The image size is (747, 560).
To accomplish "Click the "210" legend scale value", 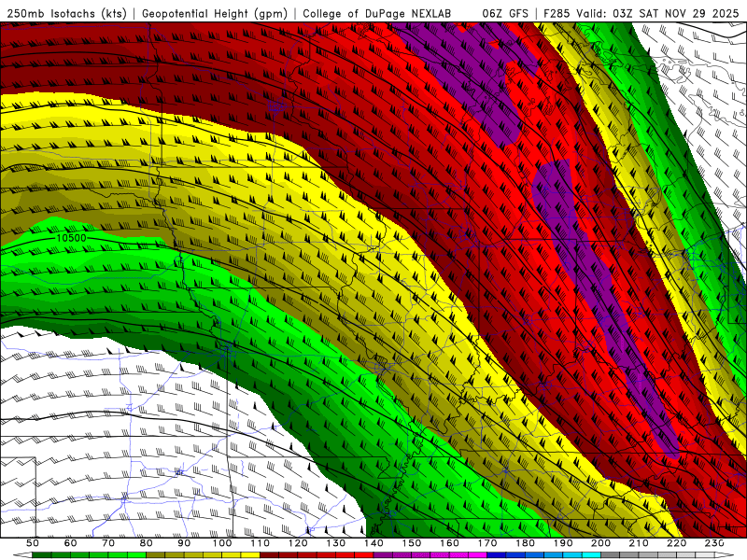I will (x=639, y=543).
